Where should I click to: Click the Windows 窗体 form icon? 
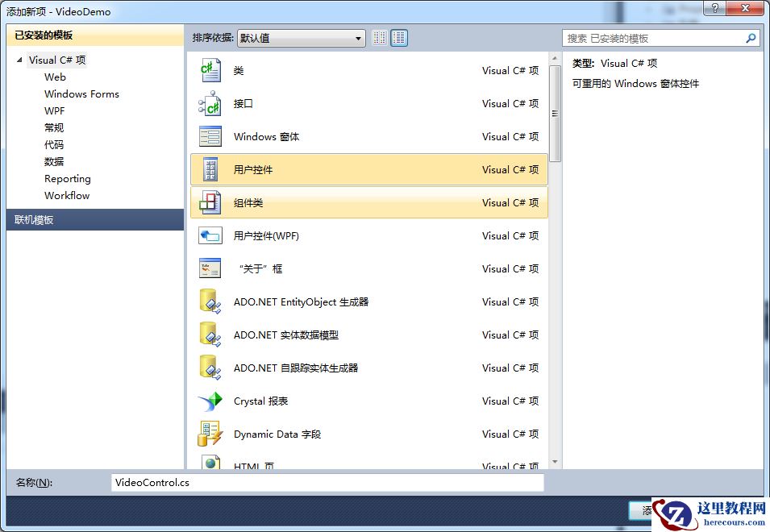click(x=210, y=136)
